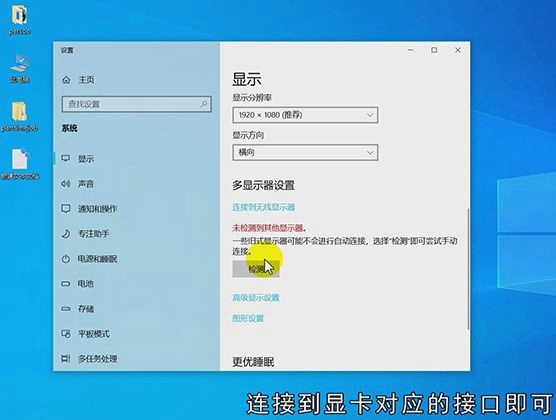Screen dimensions: 556x420
Task: Select the 专注助手 moon icon
Action: tap(66, 234)
